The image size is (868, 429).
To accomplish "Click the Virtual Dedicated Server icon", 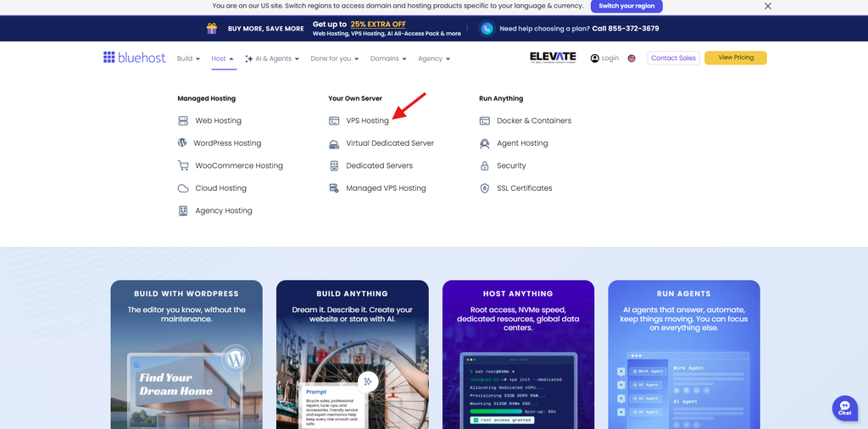I will point(334,143).
